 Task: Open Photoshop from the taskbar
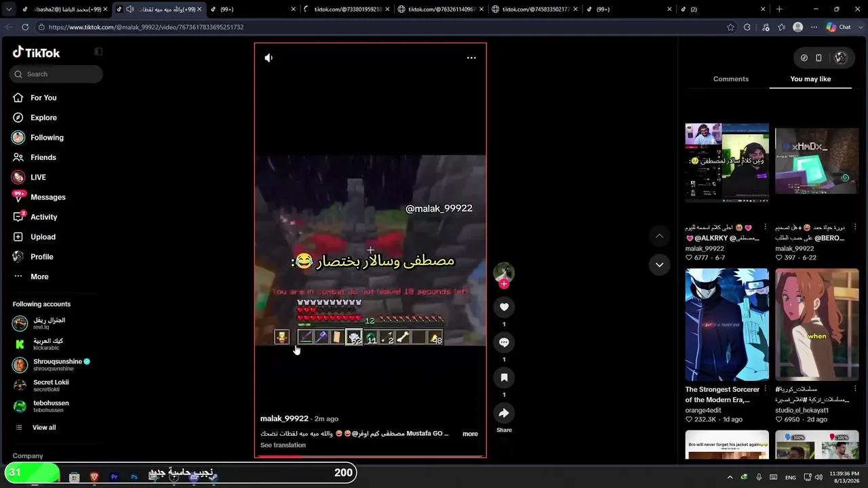point(134,477)
